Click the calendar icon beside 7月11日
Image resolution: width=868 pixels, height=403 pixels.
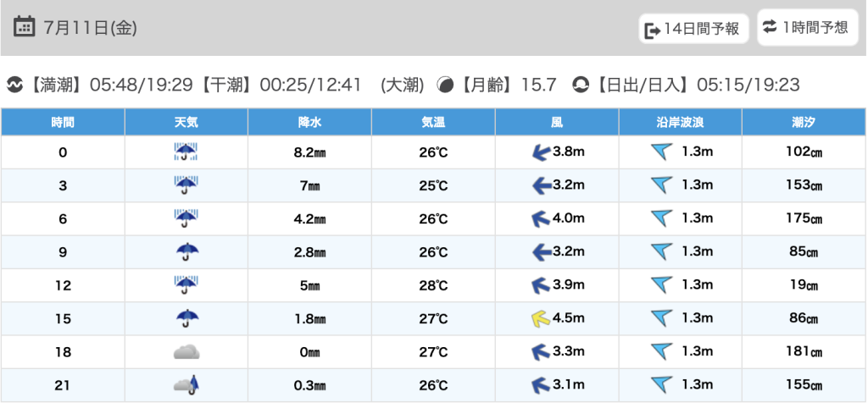25,26
